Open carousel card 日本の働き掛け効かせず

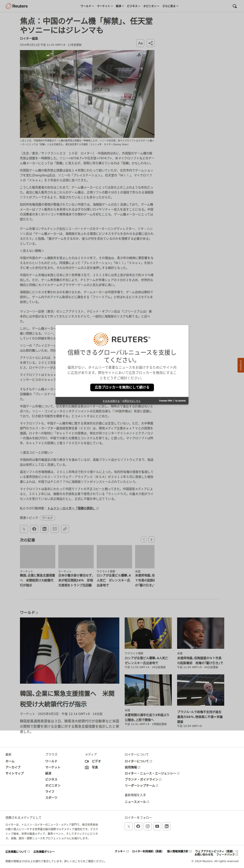76,580
